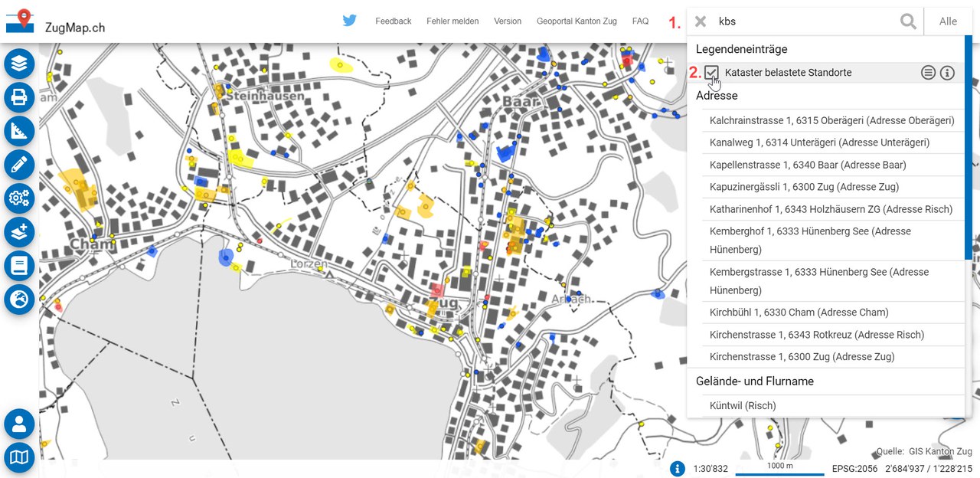Open the folded map icon at bottom left

pyautogui.click(x=19, y=457)
